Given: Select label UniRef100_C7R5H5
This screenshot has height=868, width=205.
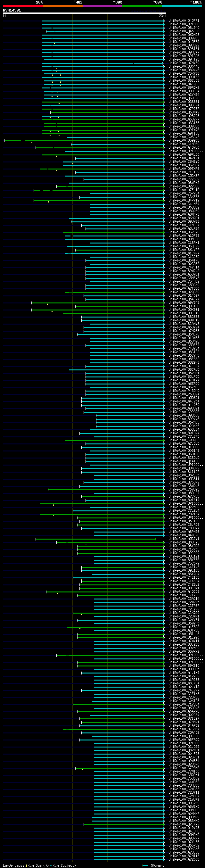Looking at the screenshot, I should pyautogui.click(x=184, y=768).
